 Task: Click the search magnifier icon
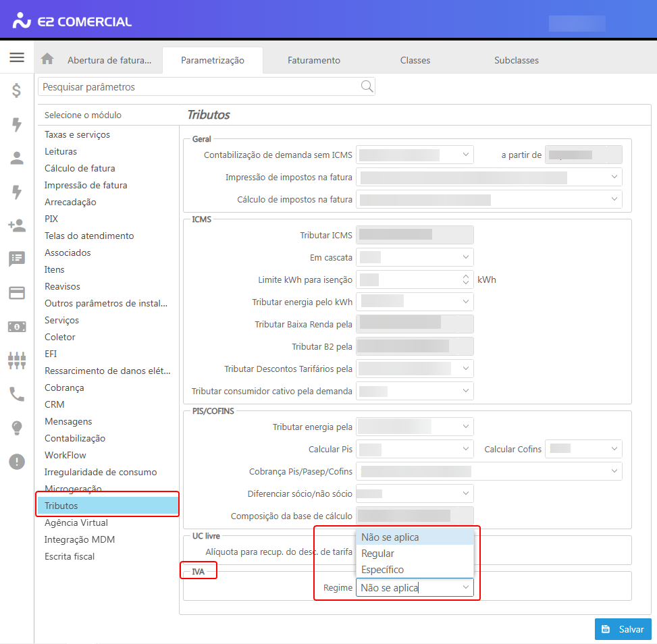367,86
